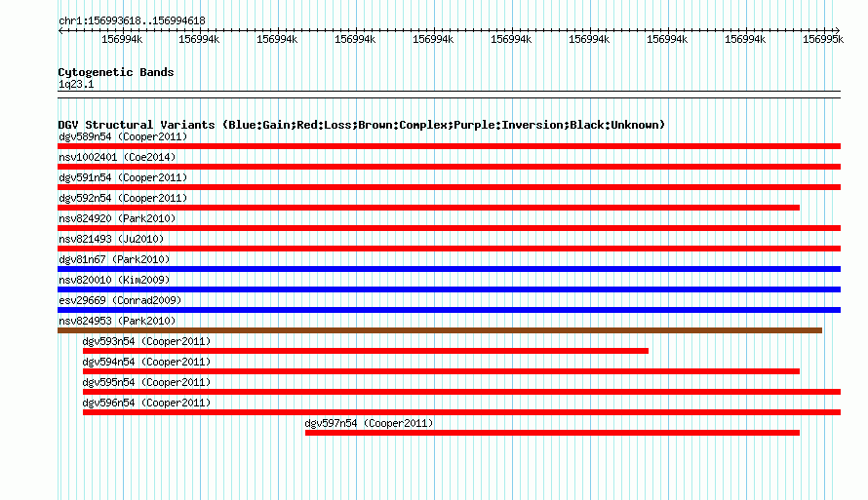Image resolution: width=868 pixels, height=500 pixels.
Task: Select the blue bar under nsv820010
Action: coord(449,289)
